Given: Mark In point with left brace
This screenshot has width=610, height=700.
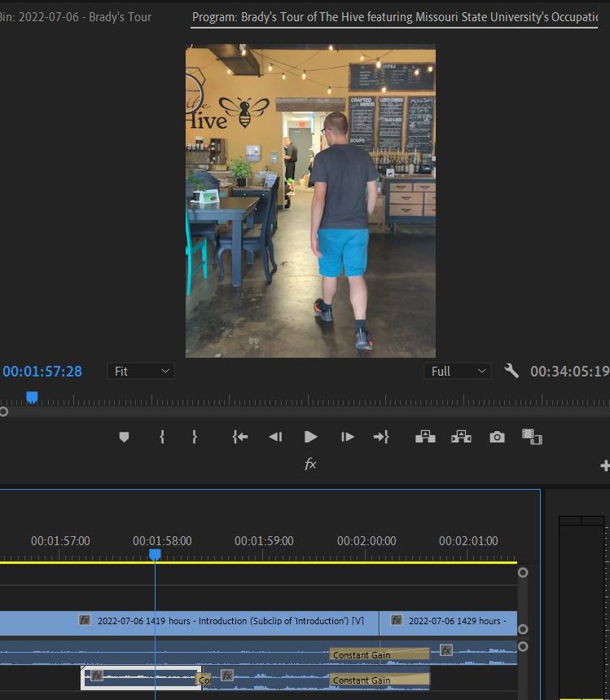Looking at the screenshot, I should click(x=162, y=437).
